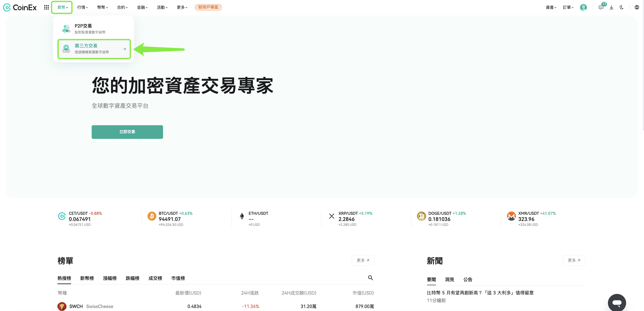
Task: Click 更多 button in 榜單 section
Action: pos(363,260)
